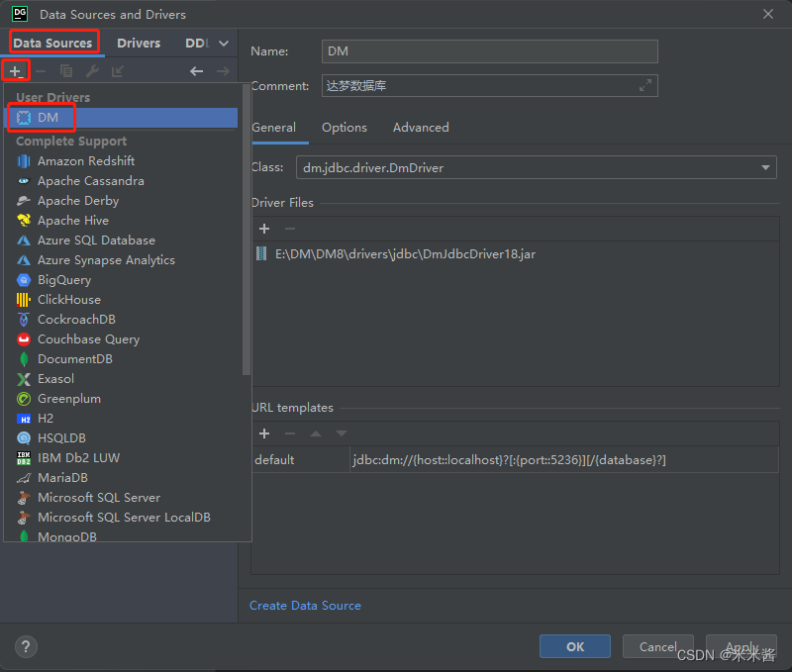Choose Microsoft SQL Server entry
Screen dimensions: 792x672
(121, 497)
